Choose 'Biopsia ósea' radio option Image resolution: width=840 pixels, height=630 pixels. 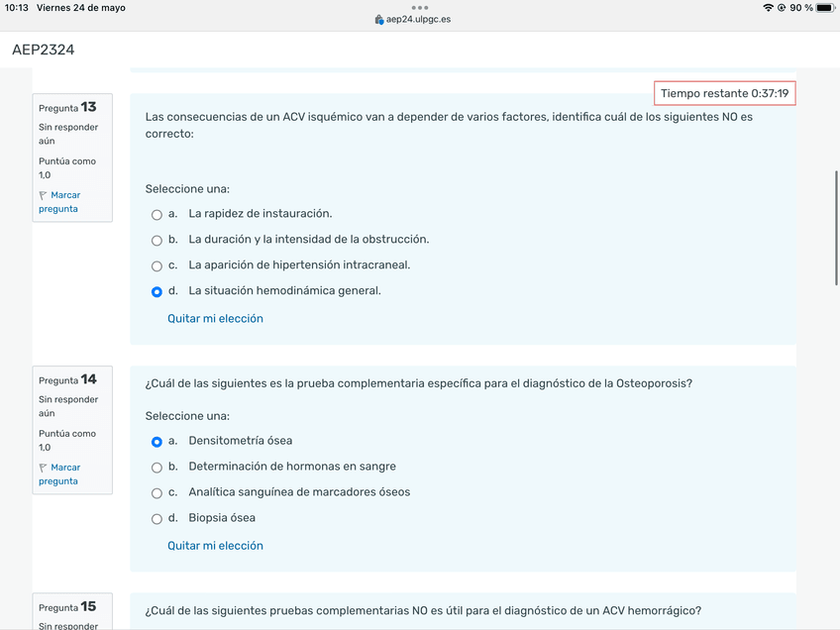pos(157,519)
